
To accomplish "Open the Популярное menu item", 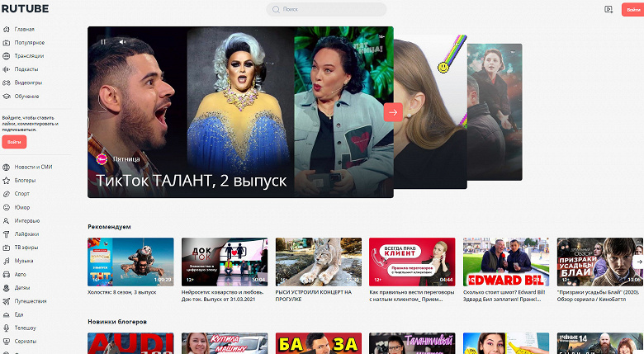I will [x=30, y=43].
